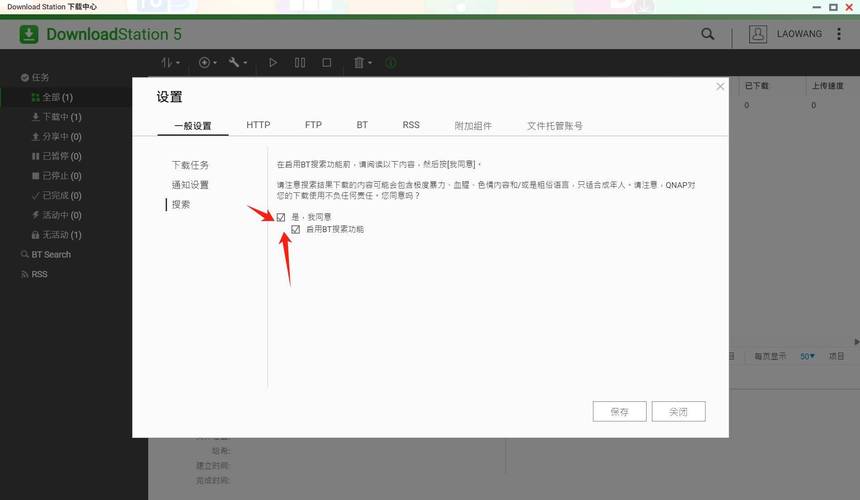Switch to the RSS settings tab

click(x=411, y=125)
